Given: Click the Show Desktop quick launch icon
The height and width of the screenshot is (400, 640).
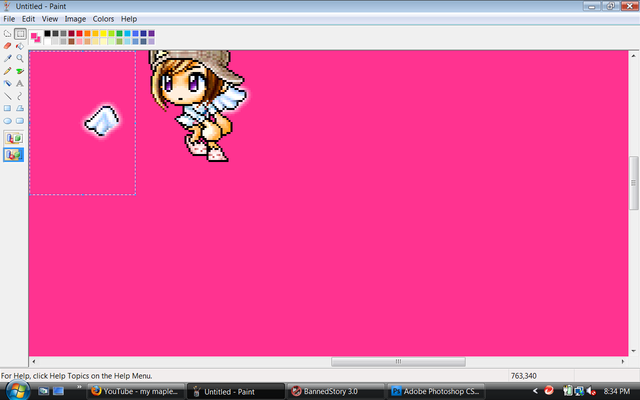Looking at the screenshot, I should (x=43, y=391).
